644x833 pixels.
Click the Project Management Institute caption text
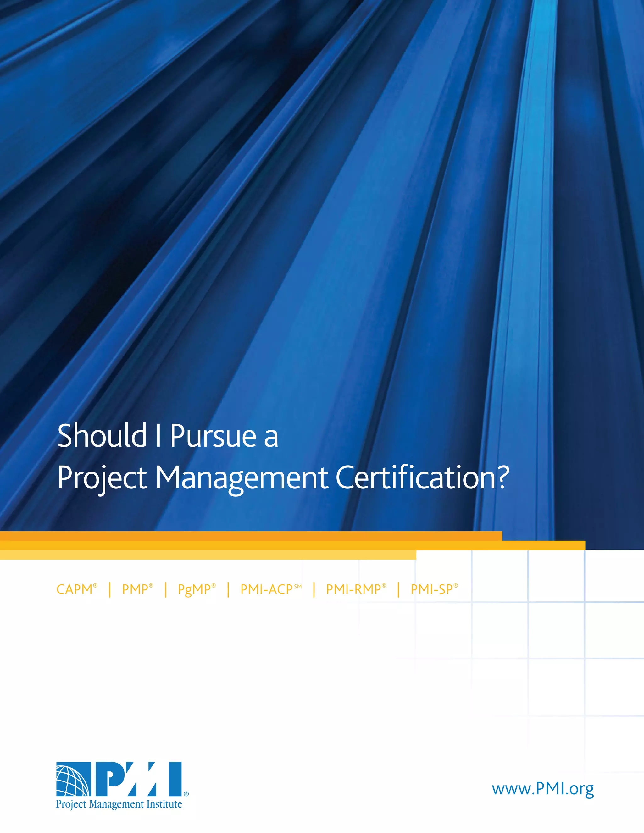coord(119,804)
